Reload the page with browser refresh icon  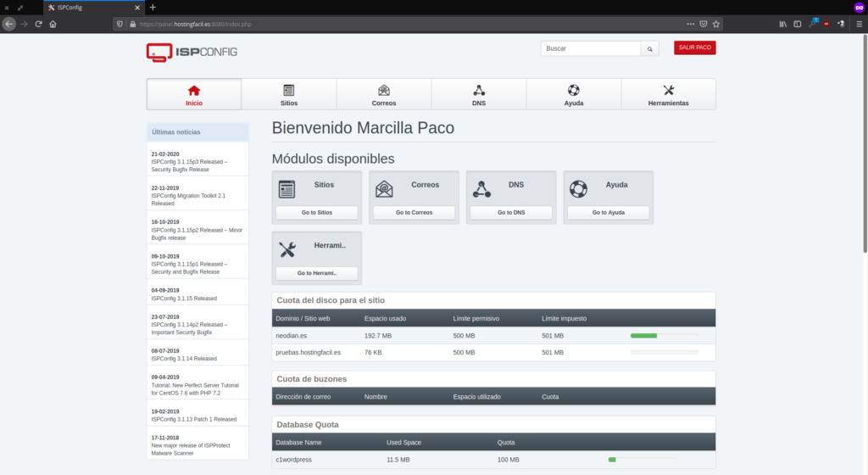pos(39,24)
